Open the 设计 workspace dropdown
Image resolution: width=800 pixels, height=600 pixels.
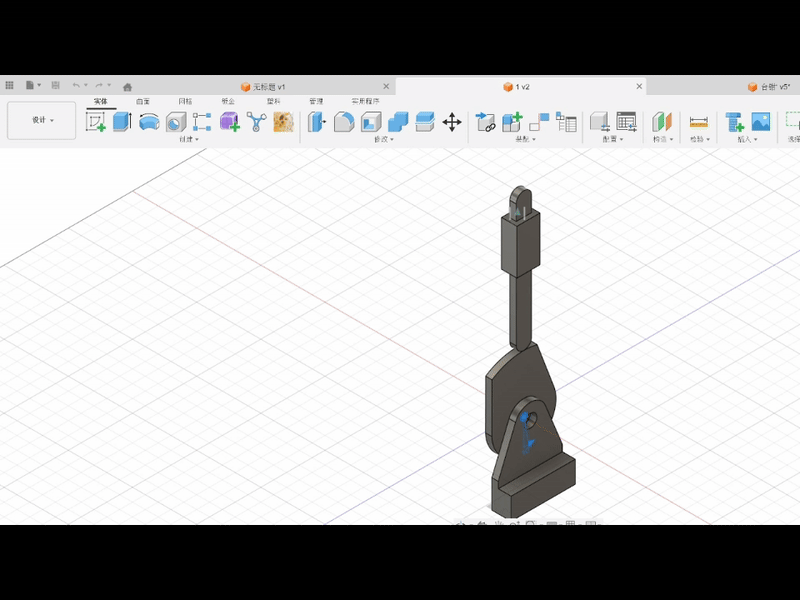[x=42, y=120]
